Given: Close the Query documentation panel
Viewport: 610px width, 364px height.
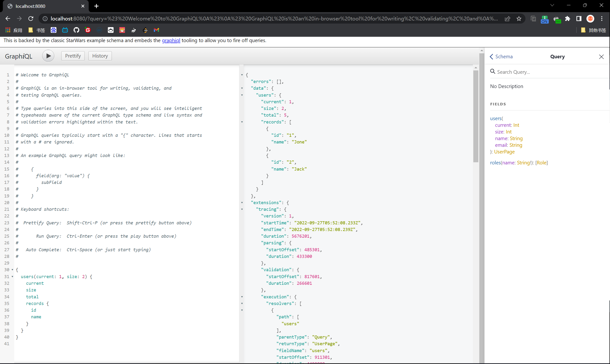Looking at the screenshot, I should click(x=601, y=57).
